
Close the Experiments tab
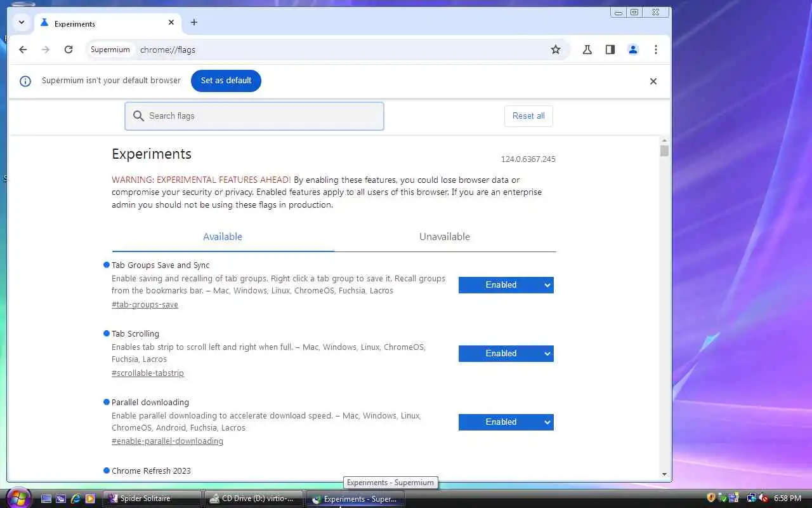point(171,22)
